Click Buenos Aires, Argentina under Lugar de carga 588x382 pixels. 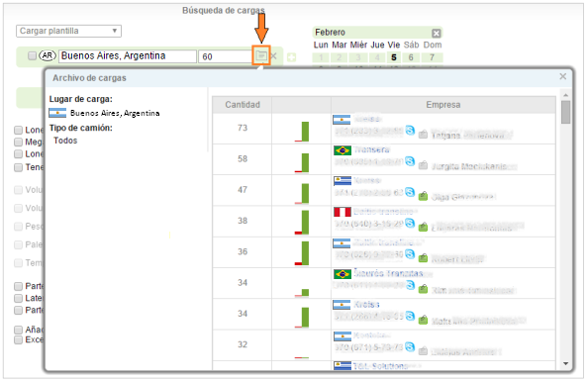(115, 113)
